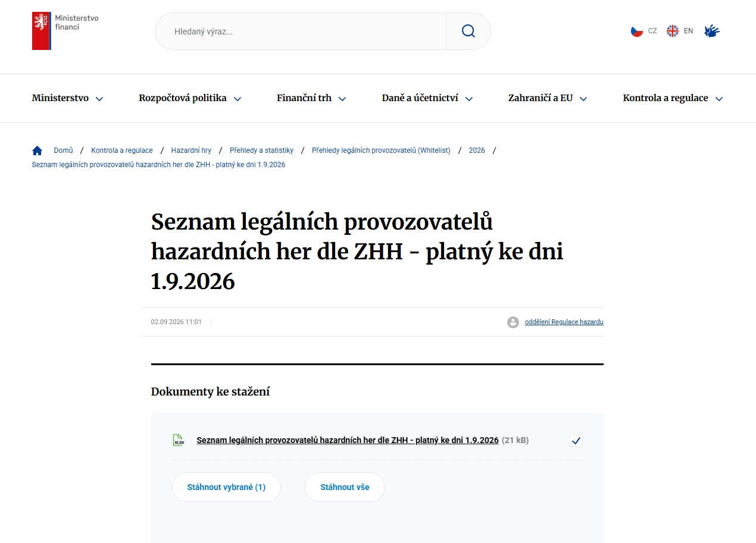Screen dimensions: 756x543
Task: Open oddělení Regulace hazardu author link
Action: tap(564, 322)
